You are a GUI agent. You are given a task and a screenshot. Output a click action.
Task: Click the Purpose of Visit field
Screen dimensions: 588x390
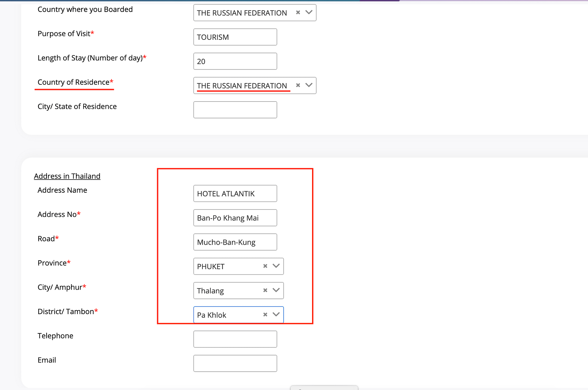pos(235,37)
